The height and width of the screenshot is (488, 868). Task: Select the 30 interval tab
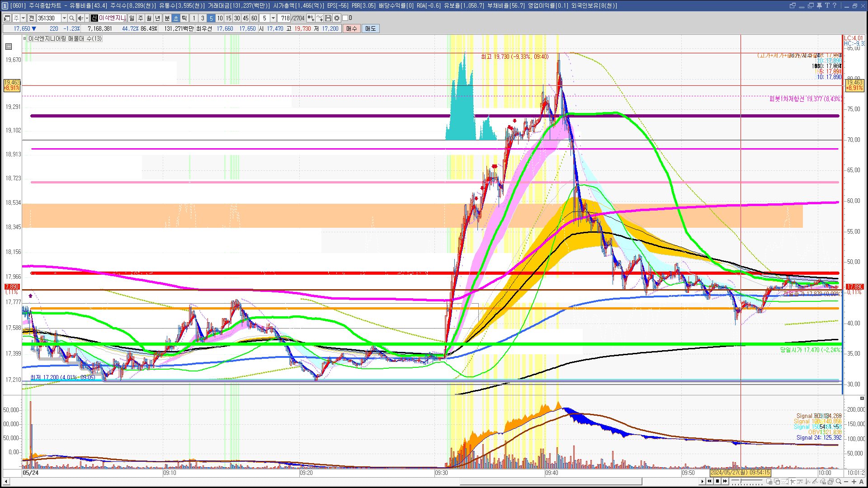(x=237, y=18)
